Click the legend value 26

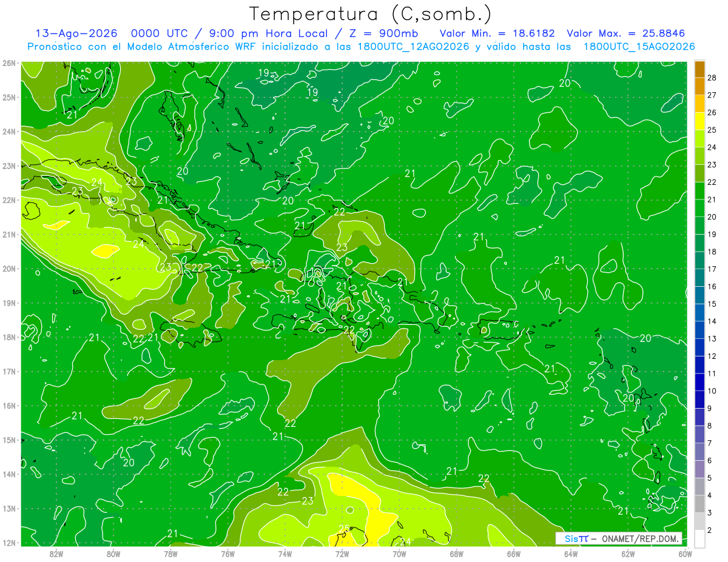[x=712, y=112]
